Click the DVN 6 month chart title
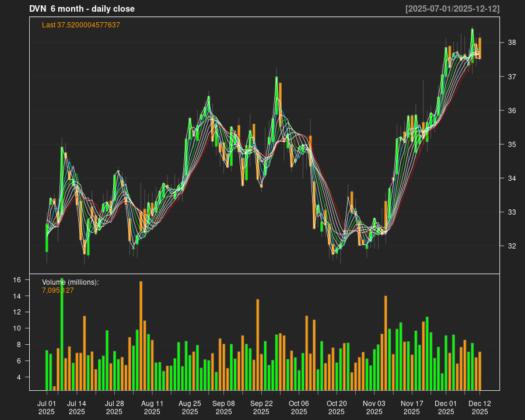 point(82,9)
